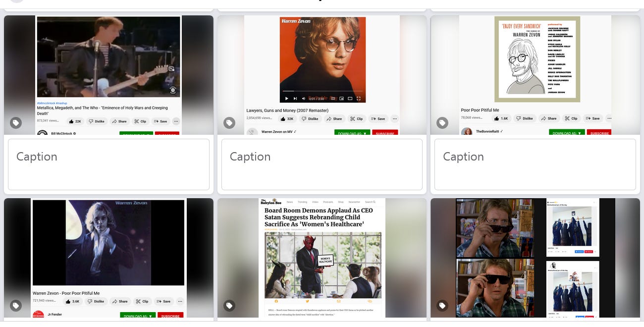Open the Metallica, Megadeth, and The Who thumbnail
Screen dimensions: 644x327
108,75
